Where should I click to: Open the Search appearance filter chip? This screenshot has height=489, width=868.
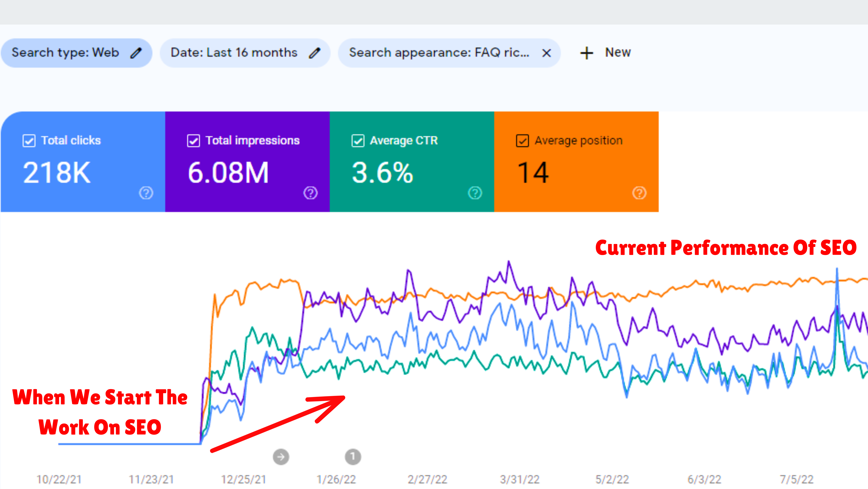pyautogui.click(x=439, y=53)
